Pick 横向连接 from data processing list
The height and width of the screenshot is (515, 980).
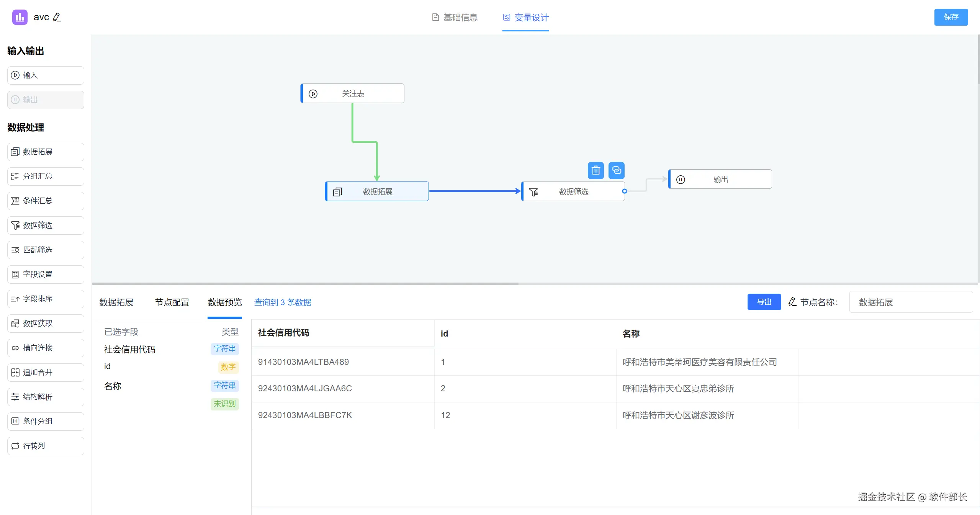[x=46, y=348]
